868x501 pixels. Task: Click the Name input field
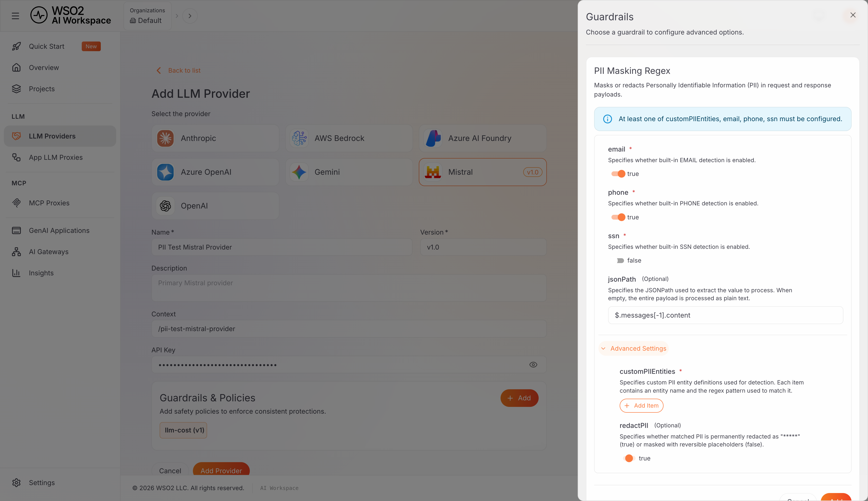pyautogui.click(x=282, y=247)
